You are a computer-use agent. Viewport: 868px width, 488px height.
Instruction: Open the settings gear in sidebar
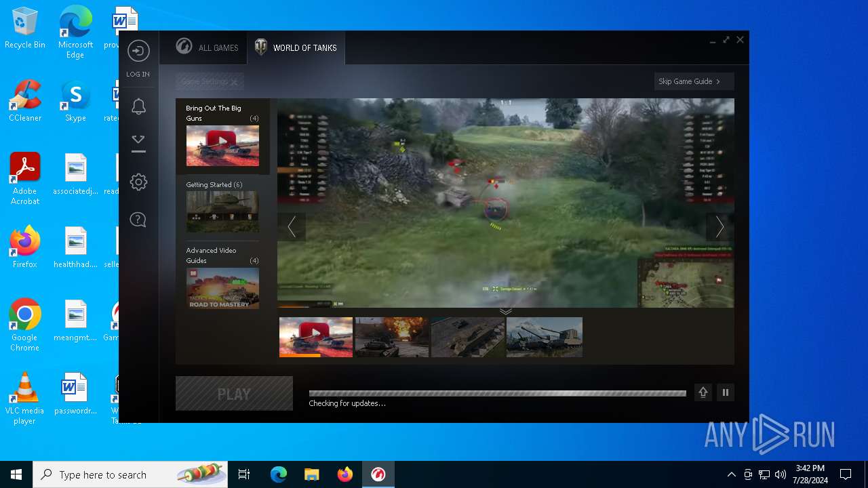(x=138, y=182)
